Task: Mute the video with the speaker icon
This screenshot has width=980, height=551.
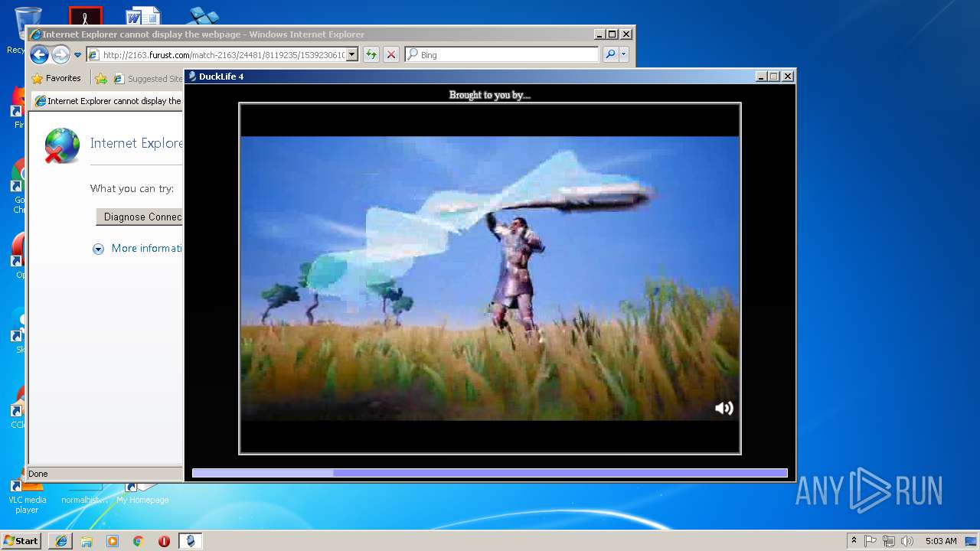Action: 724,408
